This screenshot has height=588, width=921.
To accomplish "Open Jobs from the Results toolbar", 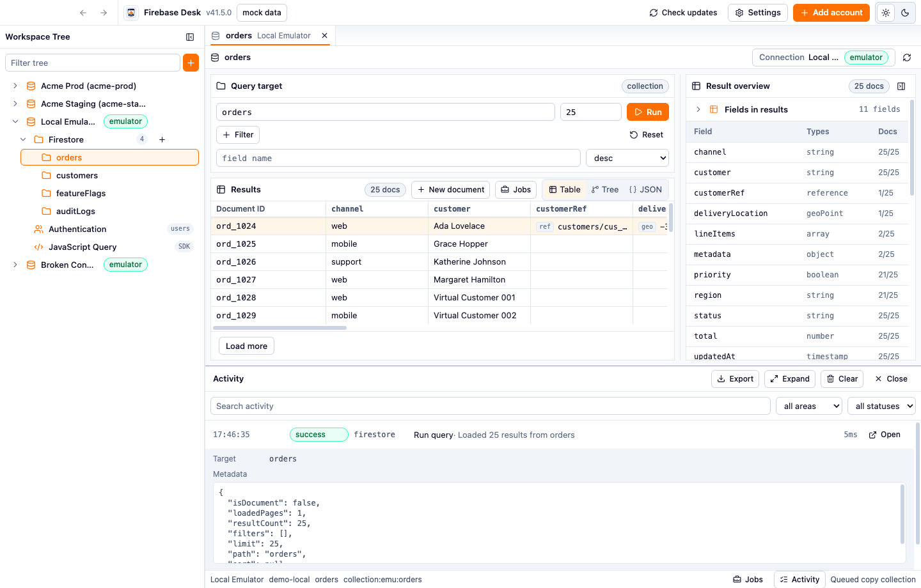I will pyautogui.click(x=516, y=190).
